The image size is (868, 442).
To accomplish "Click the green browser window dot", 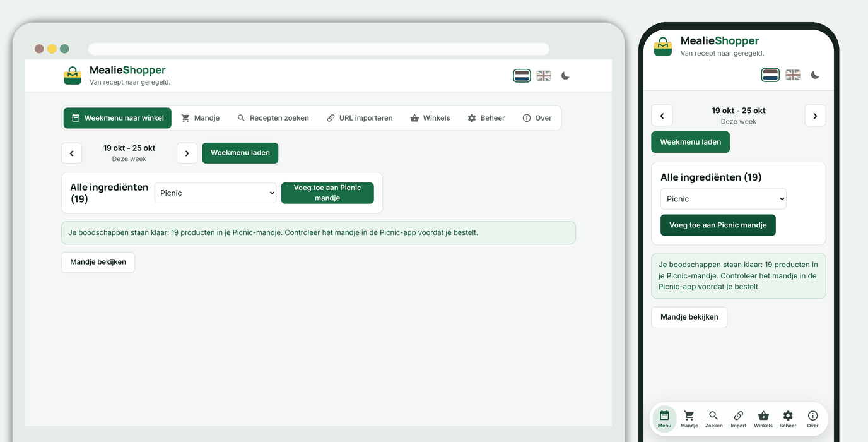I will point(64,49).
